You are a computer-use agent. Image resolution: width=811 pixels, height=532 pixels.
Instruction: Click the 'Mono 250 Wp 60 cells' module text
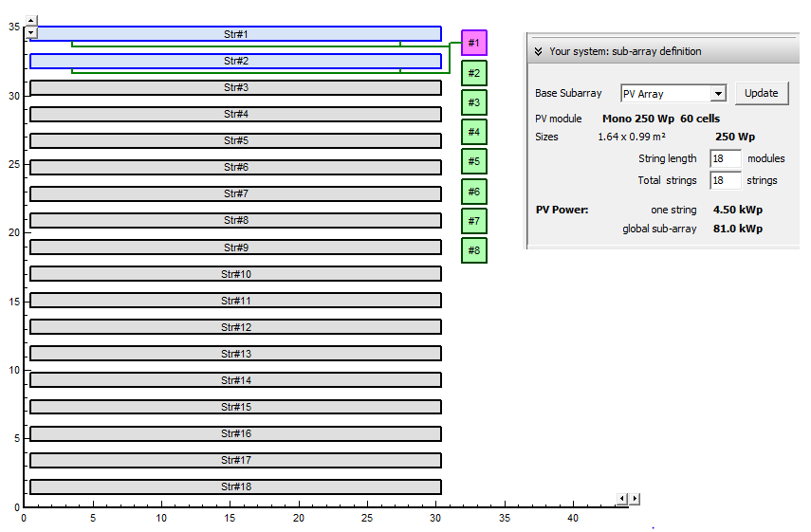tap(661, 119)
